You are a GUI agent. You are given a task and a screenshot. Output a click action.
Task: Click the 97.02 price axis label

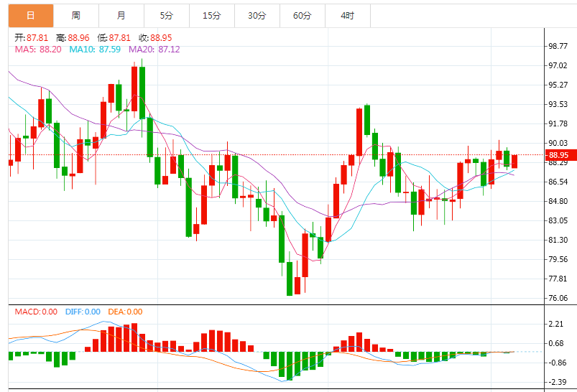(558, 65)
